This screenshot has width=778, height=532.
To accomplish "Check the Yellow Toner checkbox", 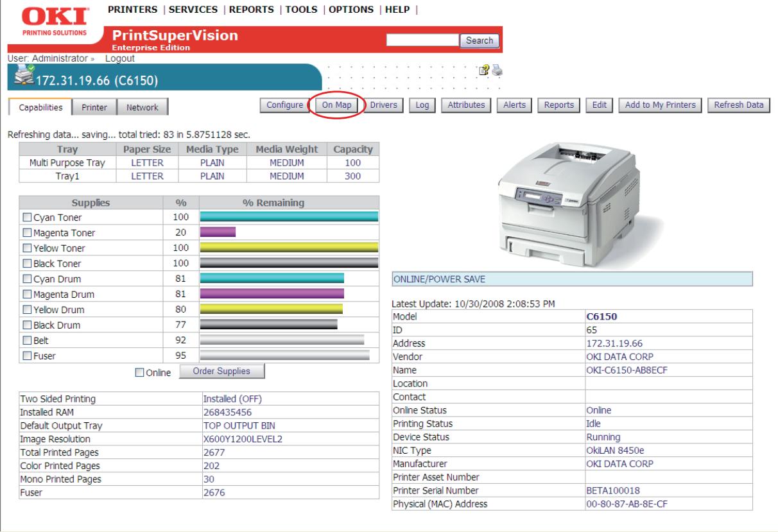I will tap(27, 248).
